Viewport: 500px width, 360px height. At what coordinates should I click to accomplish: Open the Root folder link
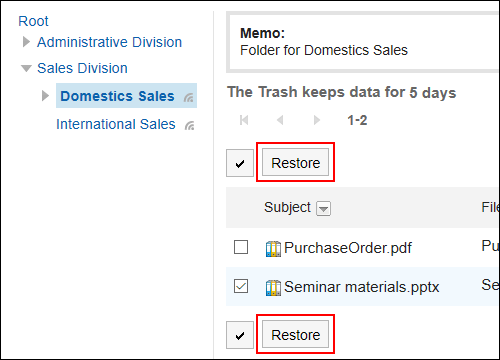(x=33, y=21)
